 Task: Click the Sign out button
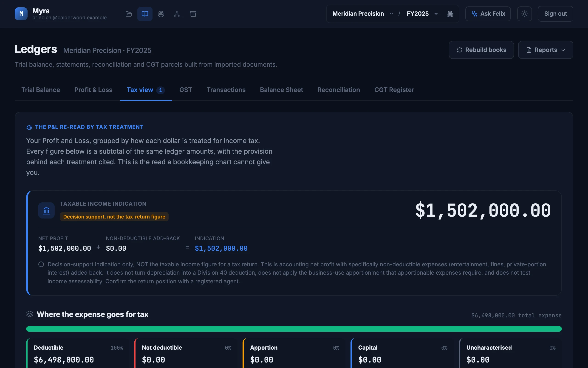[555, 14]
